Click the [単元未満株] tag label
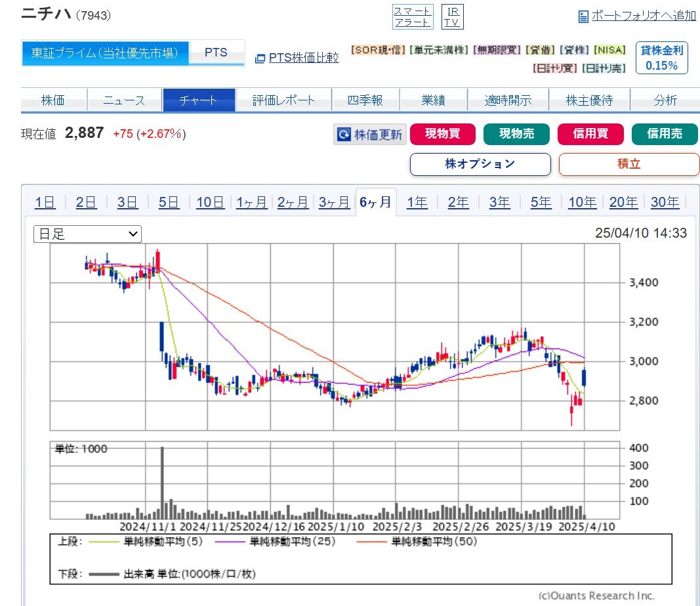Viewport: 700px width, 606px height. (439, 50)
